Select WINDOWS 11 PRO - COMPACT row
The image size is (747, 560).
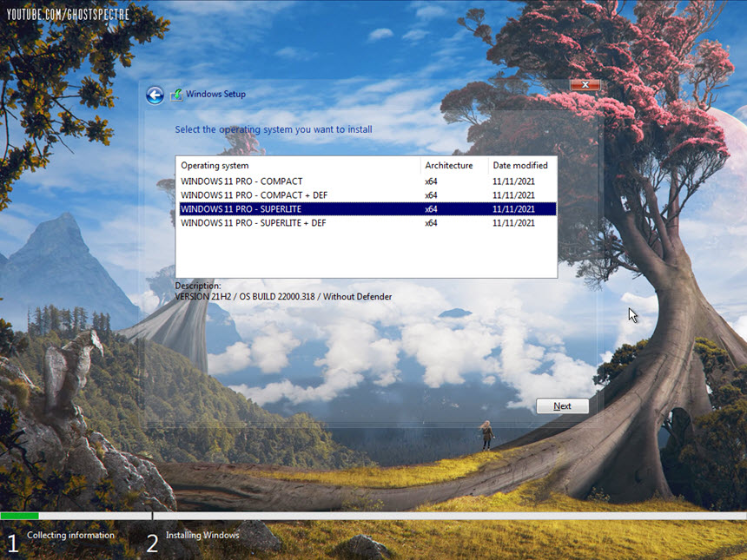367,181
